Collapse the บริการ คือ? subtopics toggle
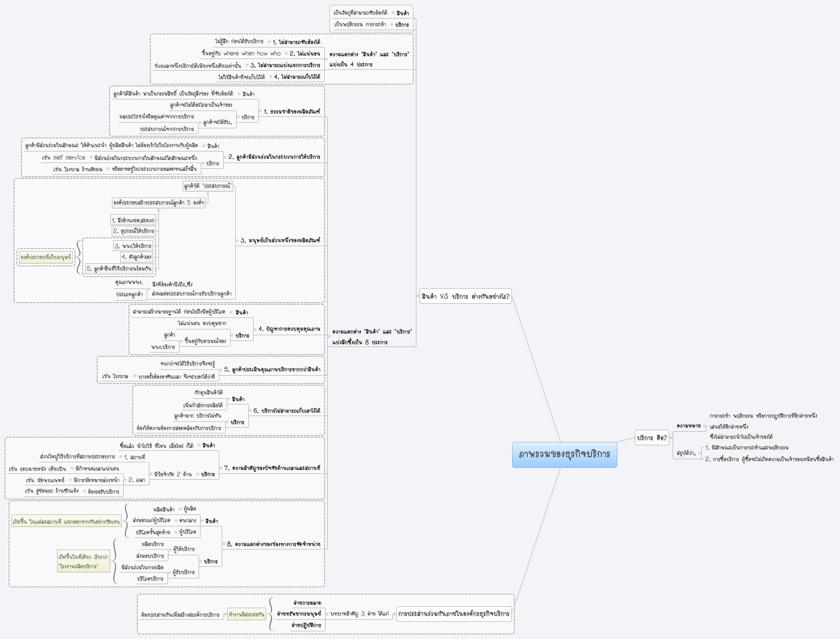 (x=672, y=437)
